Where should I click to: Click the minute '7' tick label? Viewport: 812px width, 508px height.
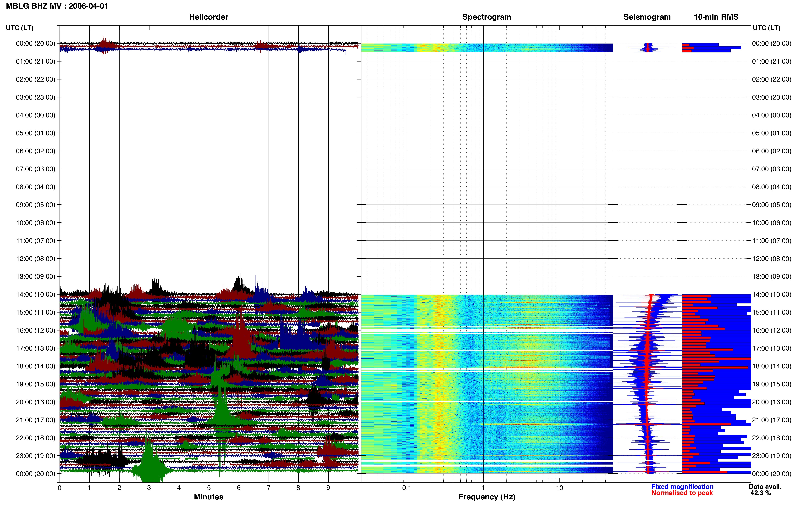269,488
